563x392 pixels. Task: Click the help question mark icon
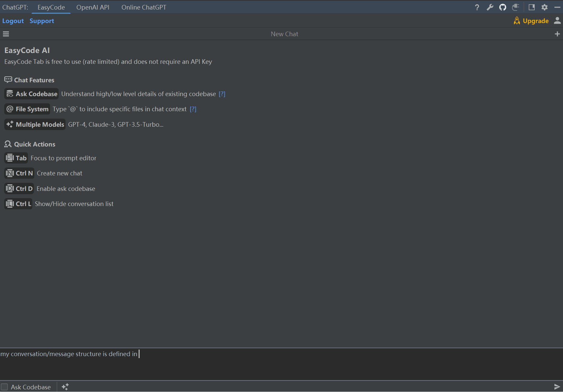477,7
